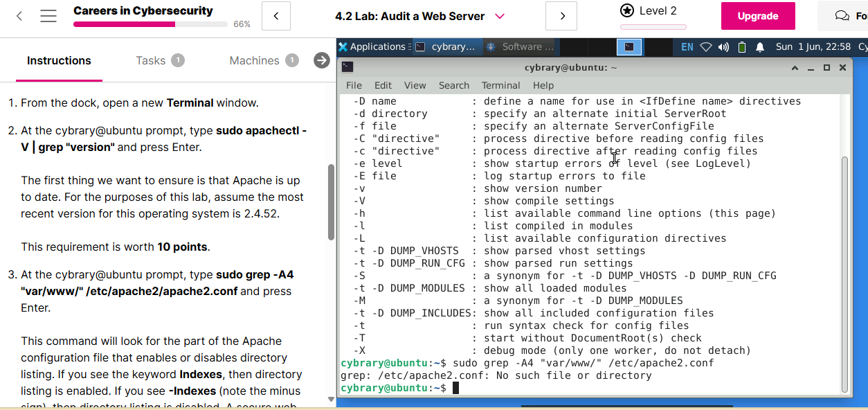
Task: Open terminal Search menu
Action: [454, 85]
